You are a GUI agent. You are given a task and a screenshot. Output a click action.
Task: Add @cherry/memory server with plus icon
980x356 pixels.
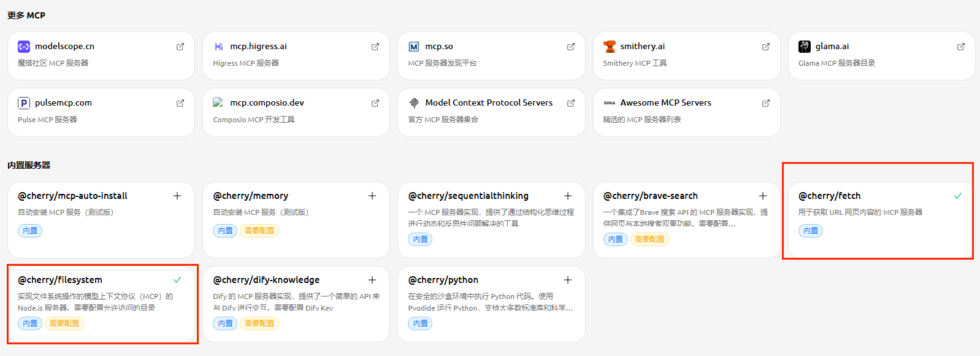(x=372, y=196)
